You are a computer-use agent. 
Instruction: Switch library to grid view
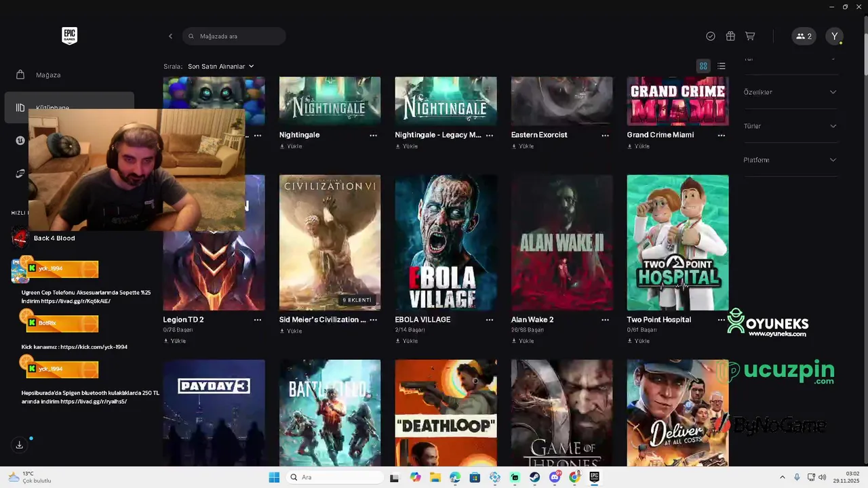(x=703, y=66)
